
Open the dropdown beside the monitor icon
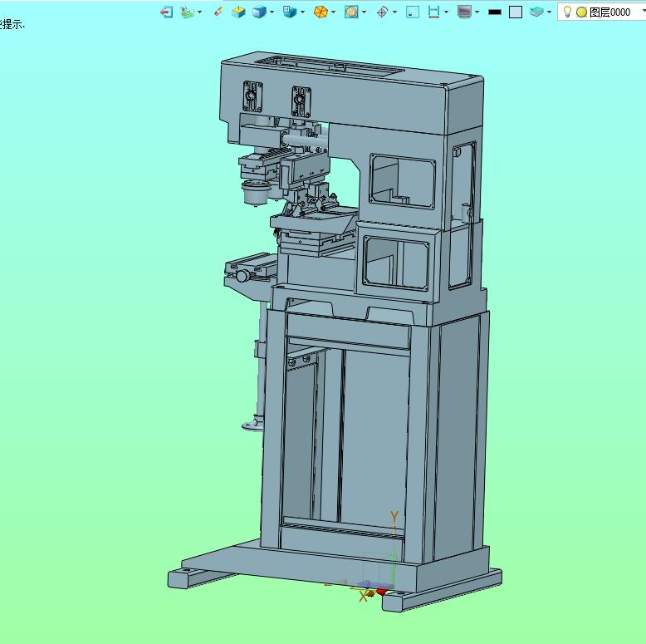point(477,12)
